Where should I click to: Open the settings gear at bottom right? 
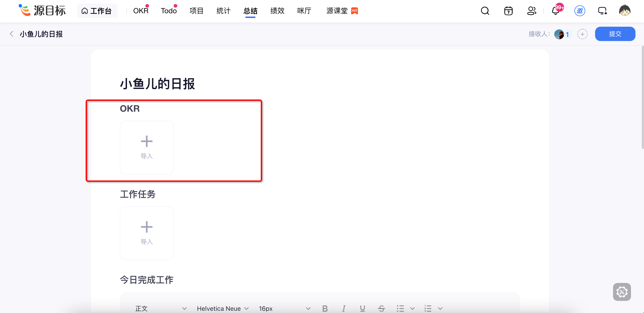[622, 291]
